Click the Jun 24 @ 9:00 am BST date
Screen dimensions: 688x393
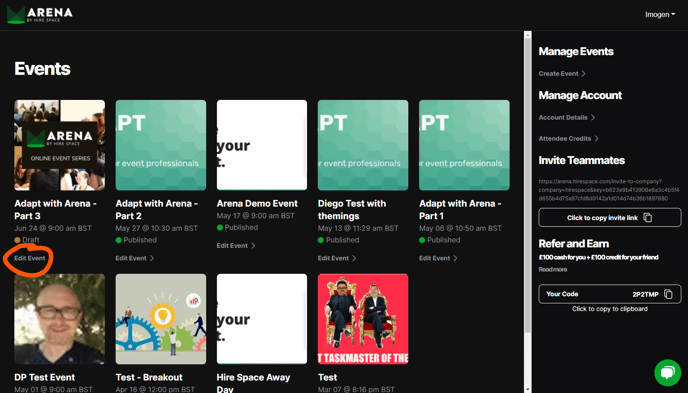point(53,228)
